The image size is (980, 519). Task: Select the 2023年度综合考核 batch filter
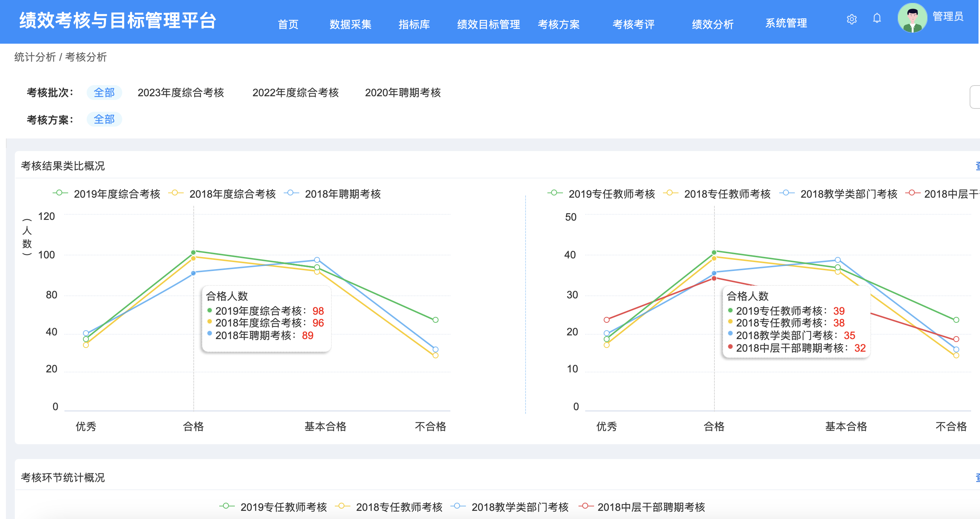pos(181,93)
